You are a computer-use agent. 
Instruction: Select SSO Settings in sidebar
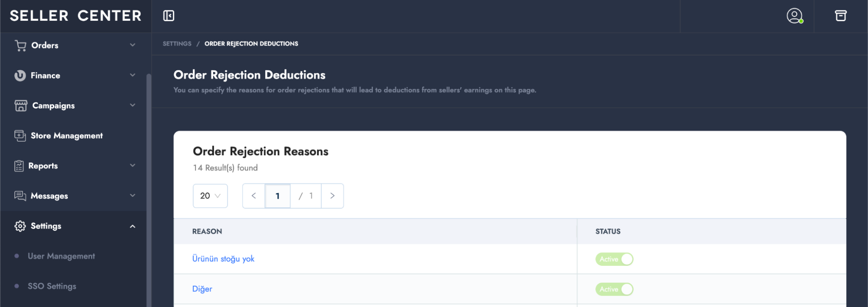tap(52, 286)
